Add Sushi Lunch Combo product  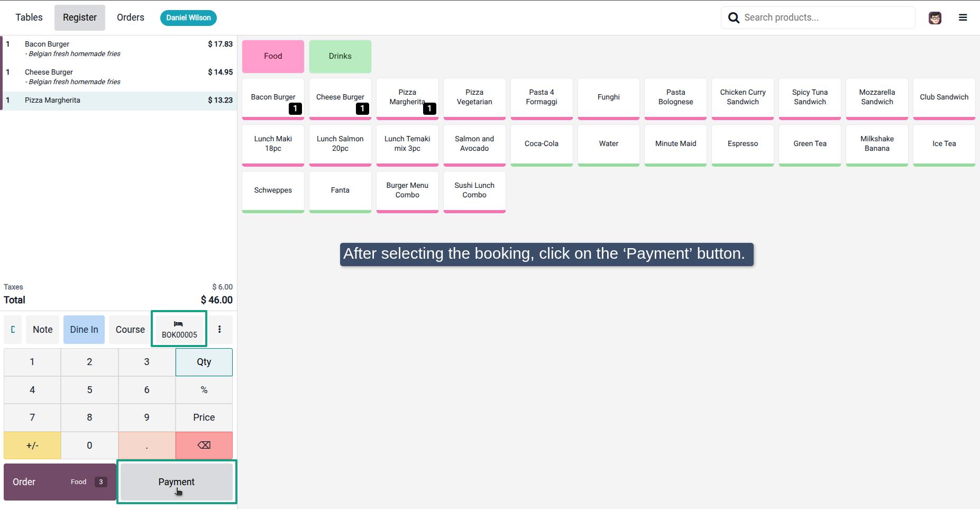474,192
